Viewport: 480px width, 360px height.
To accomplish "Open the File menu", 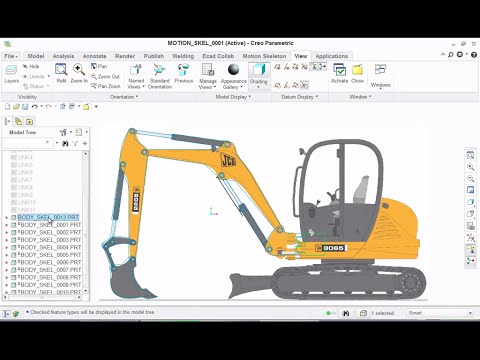I will [11, 56].
